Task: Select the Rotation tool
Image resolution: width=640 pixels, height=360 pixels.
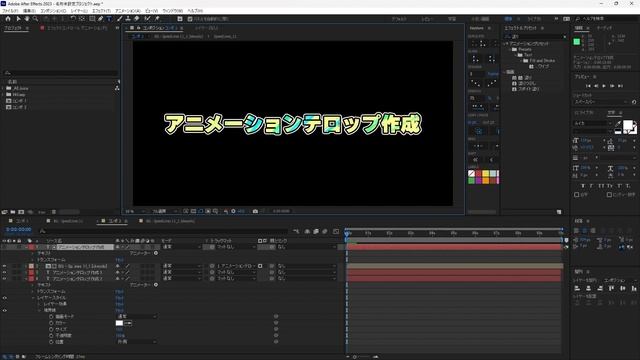Action: coord(73,19)
